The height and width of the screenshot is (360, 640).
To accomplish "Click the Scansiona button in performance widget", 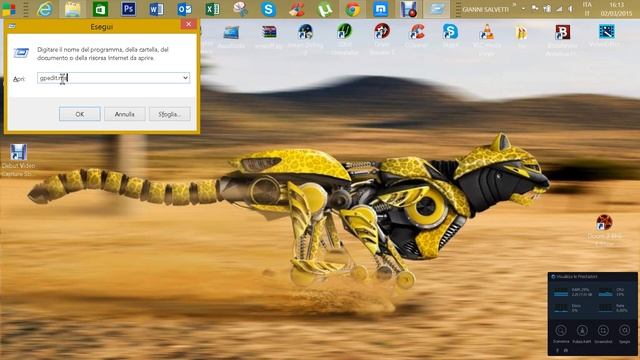I will tap(561, 333).
